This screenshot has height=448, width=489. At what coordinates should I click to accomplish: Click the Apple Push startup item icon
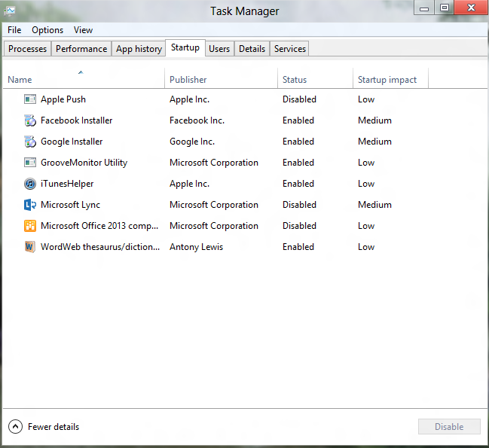30,99
